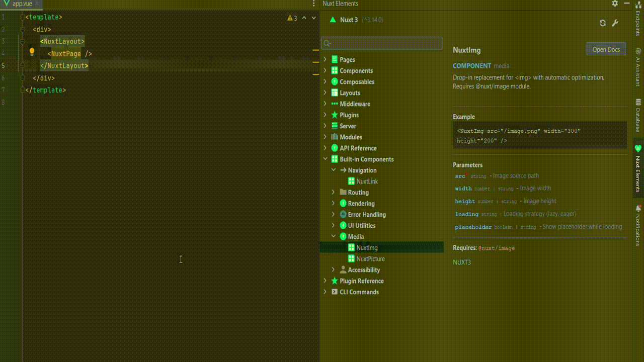The width and height of the screenshot is (644, 362).
Task: Focus the Nuxt Elements search field
Action: 382,43
